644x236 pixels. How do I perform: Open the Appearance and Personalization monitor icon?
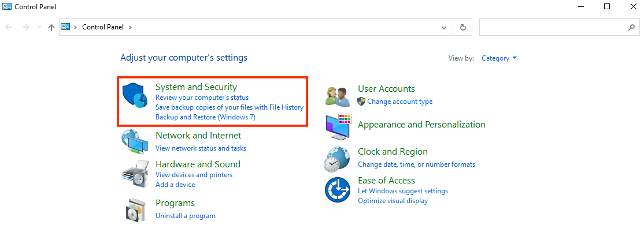pos(338,128)
